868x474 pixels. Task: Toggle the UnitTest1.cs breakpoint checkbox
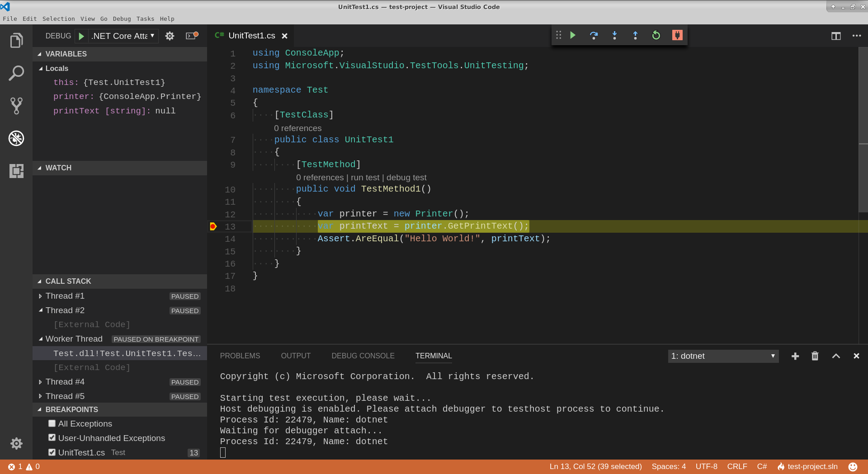click(52, 452)
